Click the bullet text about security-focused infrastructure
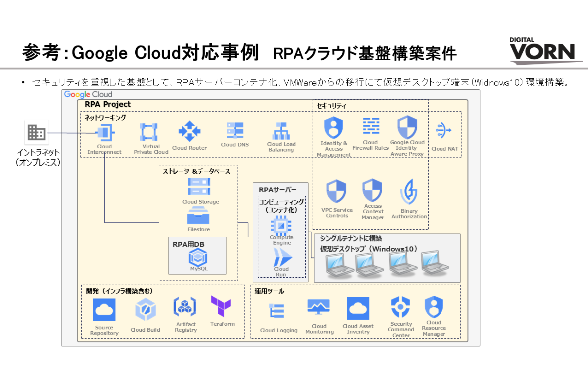The image size is (588, 379). tap(301, 82)
